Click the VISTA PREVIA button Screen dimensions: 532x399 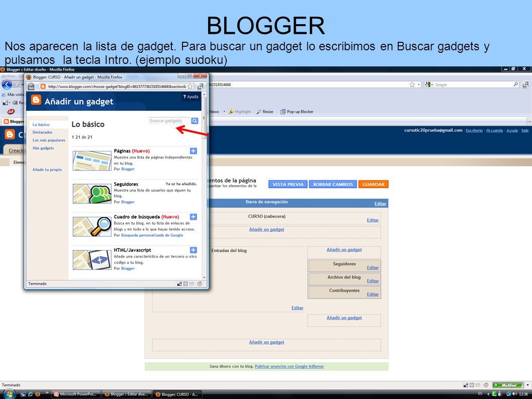pyautogui.click(x=288, y=184)
